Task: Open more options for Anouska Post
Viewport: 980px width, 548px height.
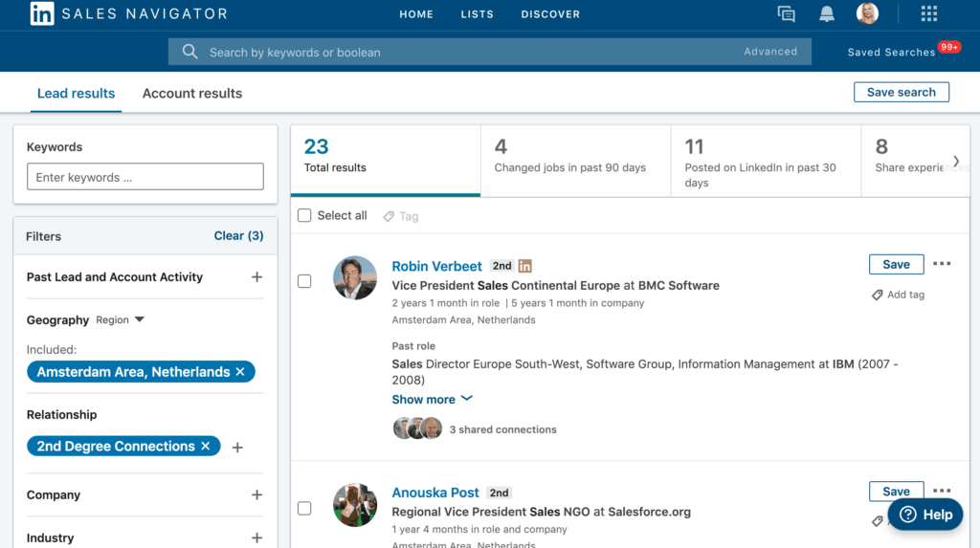Action: click(x=942, y=491)
